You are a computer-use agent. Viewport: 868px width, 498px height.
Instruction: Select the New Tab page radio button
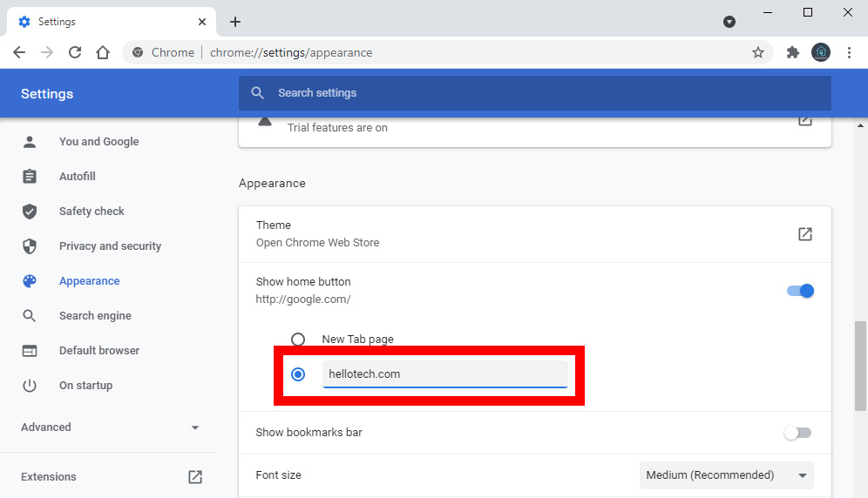(298, 340)
